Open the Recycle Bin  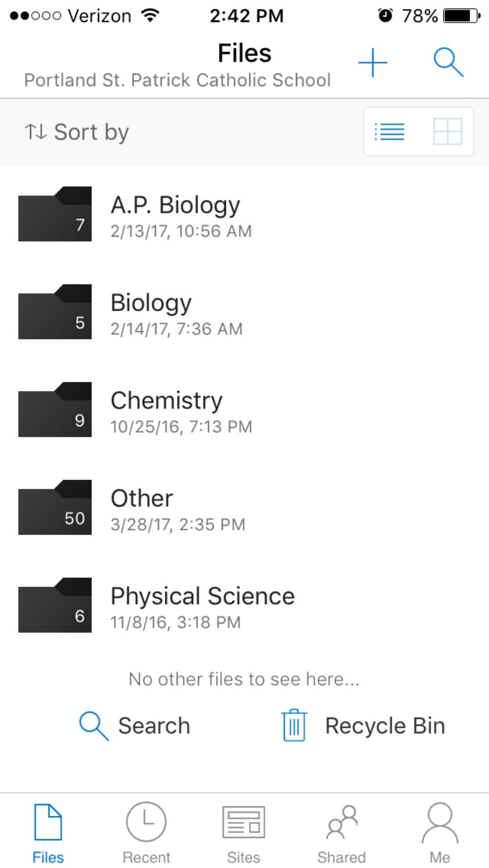tap(384, 726)
